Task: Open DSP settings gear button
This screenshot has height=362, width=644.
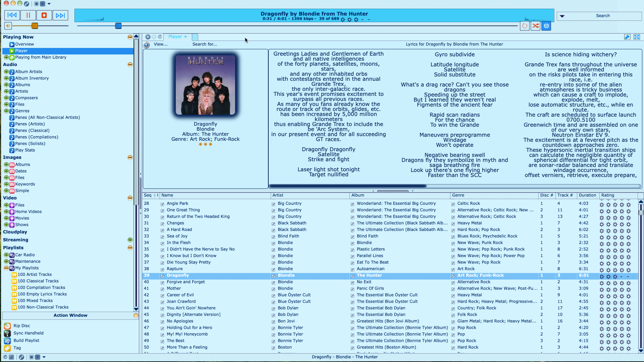Action: point(546,26)
